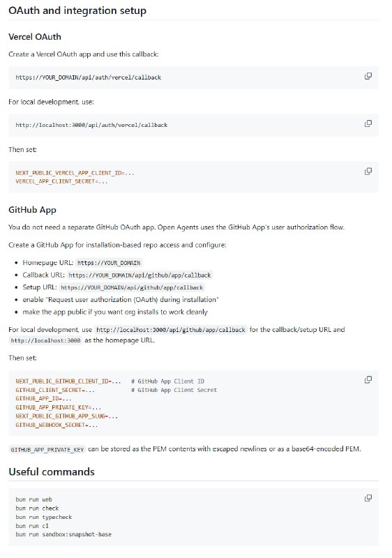Copy the GitHub App environment variables block
The image size is (392, 558).
pyautogui.click(x=368, y=379)
